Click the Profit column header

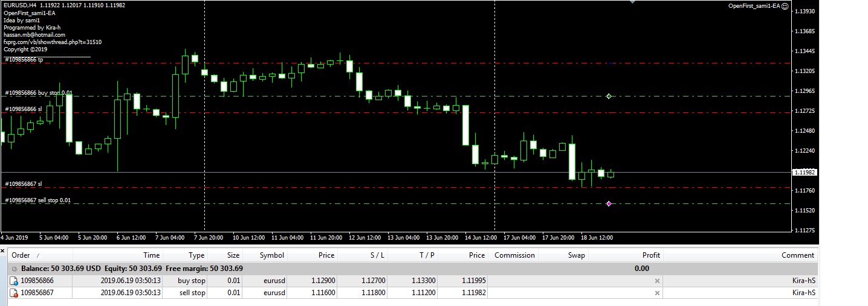click(651, 255)
